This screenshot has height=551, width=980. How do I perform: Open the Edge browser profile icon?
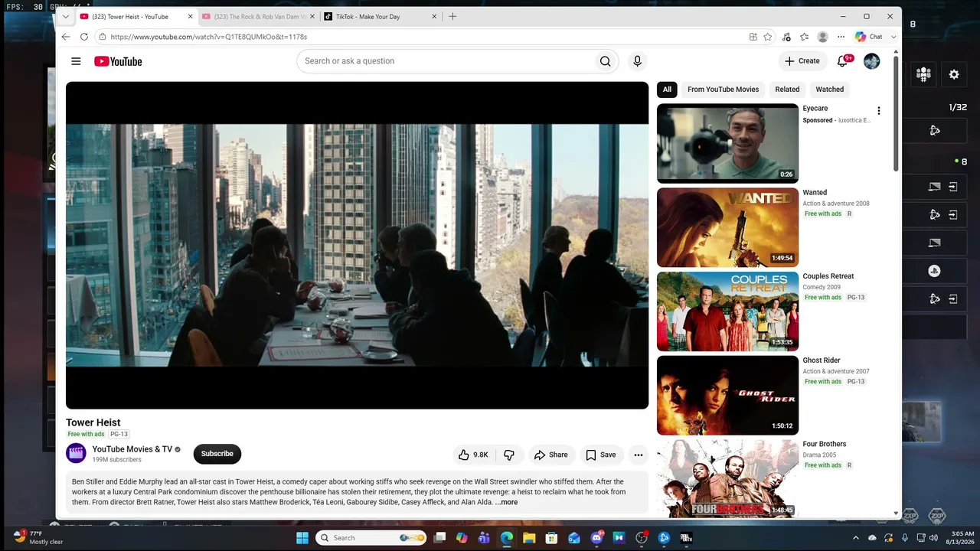click(822, 37)
